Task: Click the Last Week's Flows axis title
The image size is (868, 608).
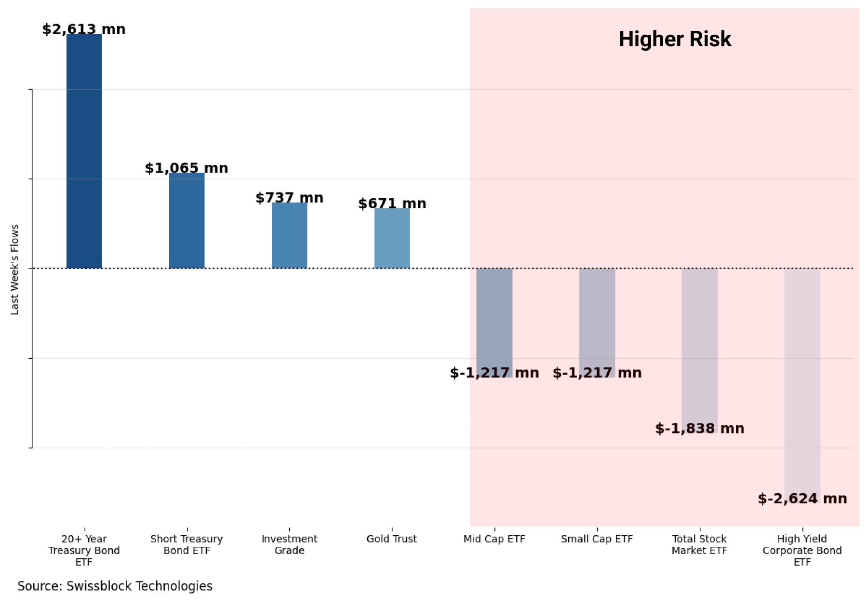Action: [15, 270]
